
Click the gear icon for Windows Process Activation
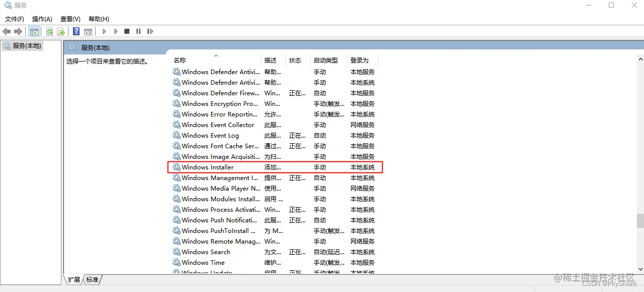[176, 209]
